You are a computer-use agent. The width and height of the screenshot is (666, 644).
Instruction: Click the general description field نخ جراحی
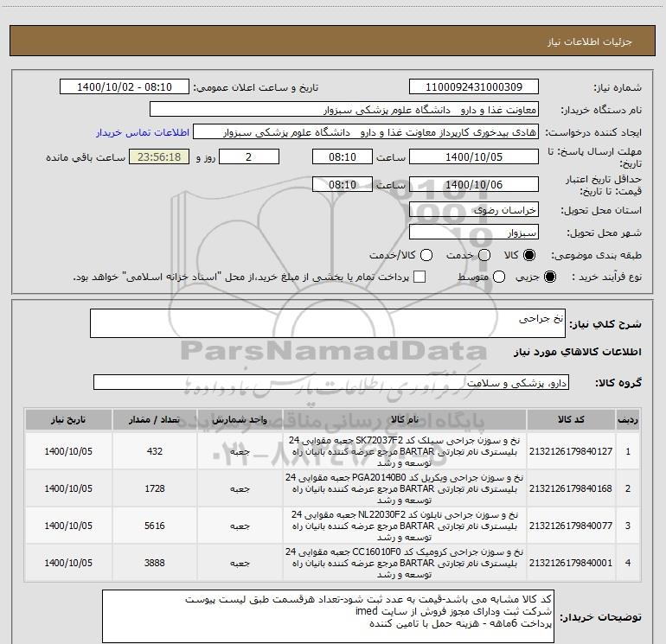tap(328, 323)
